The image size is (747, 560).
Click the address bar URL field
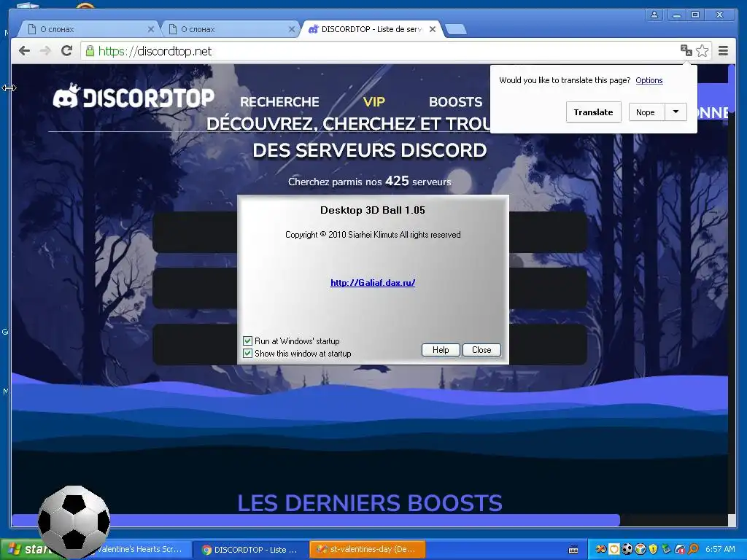(381, 51)
